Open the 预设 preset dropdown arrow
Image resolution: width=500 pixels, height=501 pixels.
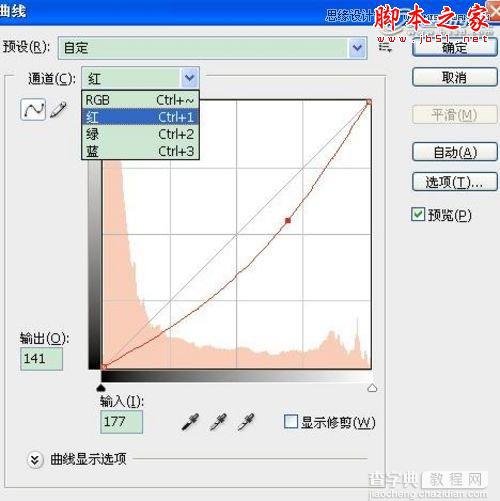pos(357,48)
